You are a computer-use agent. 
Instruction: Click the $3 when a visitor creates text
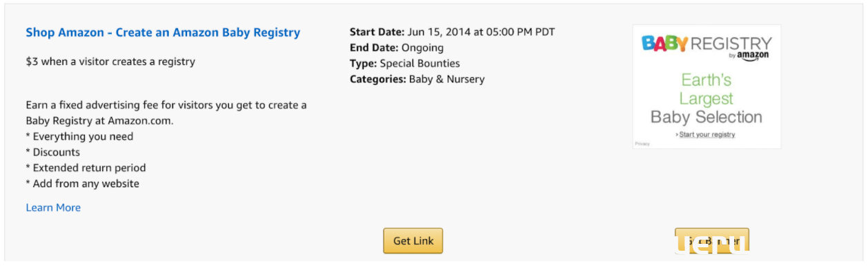(110, 61)
